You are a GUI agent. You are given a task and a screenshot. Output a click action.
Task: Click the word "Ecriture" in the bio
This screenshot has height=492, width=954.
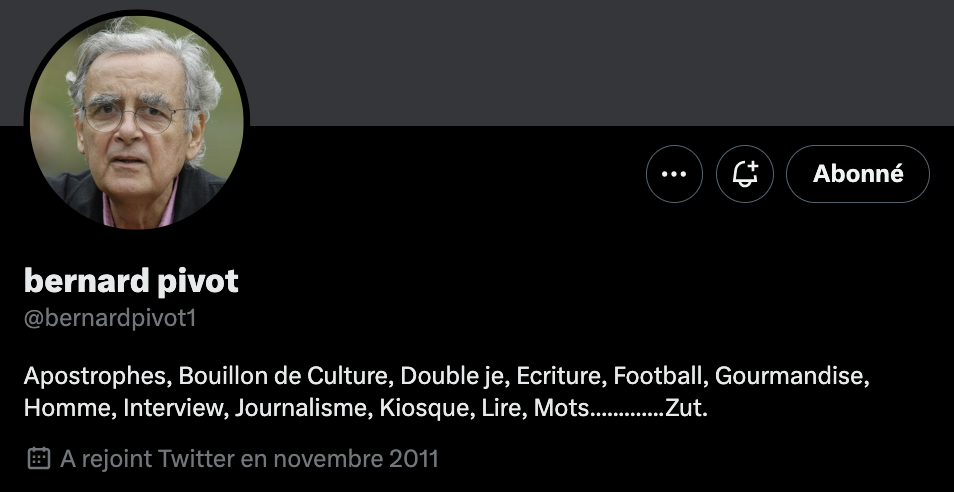click(x=560, y=377)
